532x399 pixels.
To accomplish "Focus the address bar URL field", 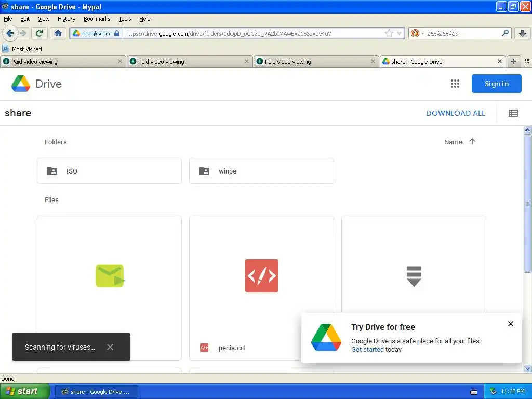I will 254,33.
